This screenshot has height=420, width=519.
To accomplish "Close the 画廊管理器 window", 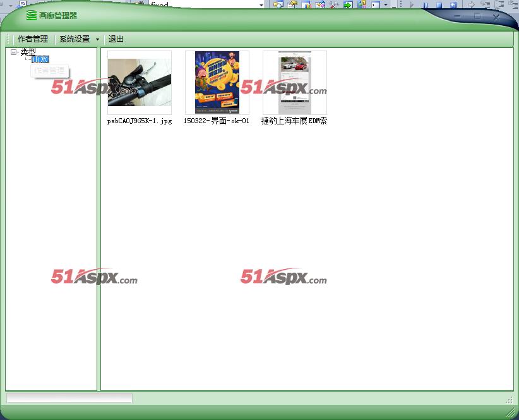I will 496,16.
